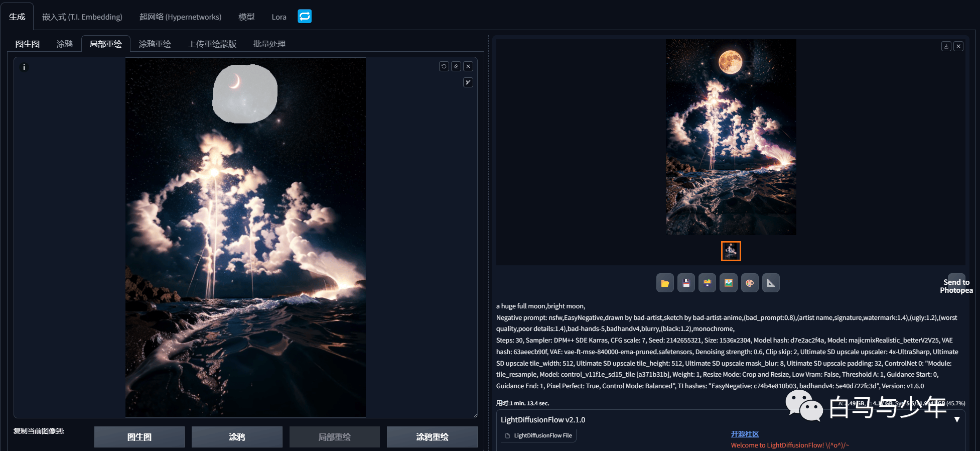Copy current image to 图生图
The height and width of the screenshot is (451, 980).
click(139, 437)
